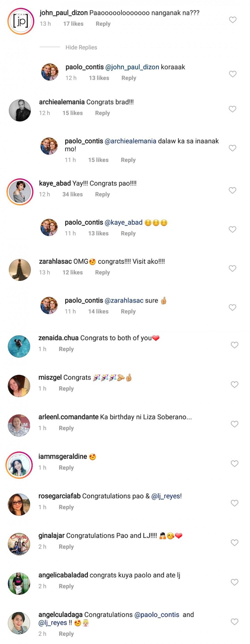Like john_paul_dizon's comment with the heart

tap(233, 20)
